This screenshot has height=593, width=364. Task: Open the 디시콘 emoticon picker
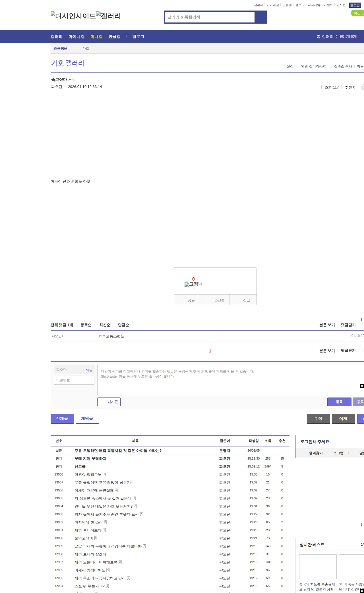pos(109,402)
